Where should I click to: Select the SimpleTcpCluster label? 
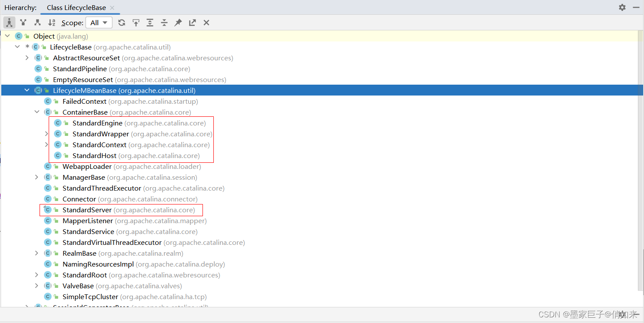[90, 297]
